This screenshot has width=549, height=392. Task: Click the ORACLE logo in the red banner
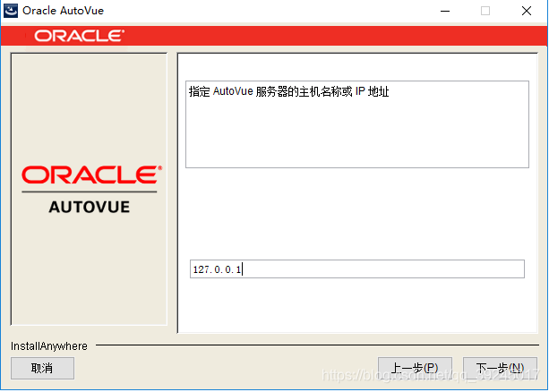coord(79,36)
